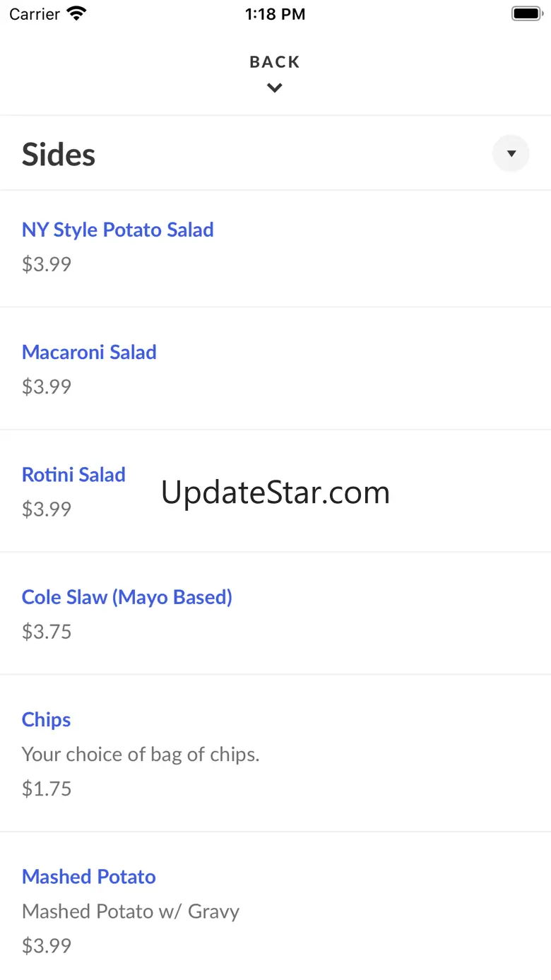Open the Sides category dropdown arrow
Viewport: 551px width, 980px height.
click(511, 153)
